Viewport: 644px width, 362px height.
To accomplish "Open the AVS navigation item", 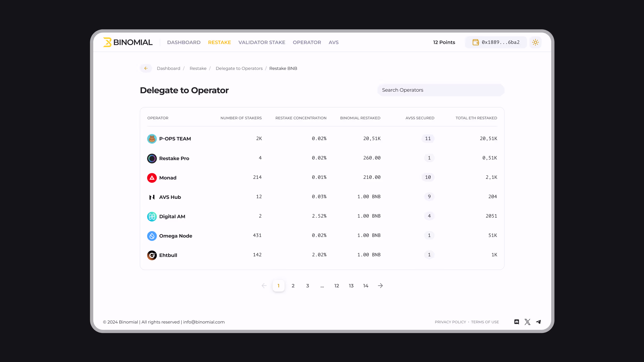I will pyautogui.click(x=333, y=42).
